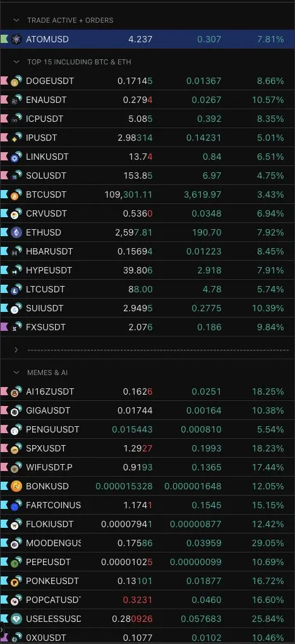The image size is (295, 644).
Task: Toggle the purple flag on FXSUSDT row
Action: point(4,327)
